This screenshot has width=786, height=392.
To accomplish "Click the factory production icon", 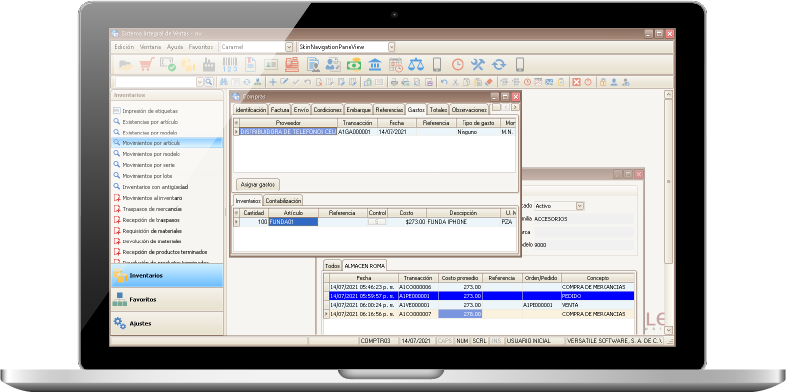I will tap(209, 65).
